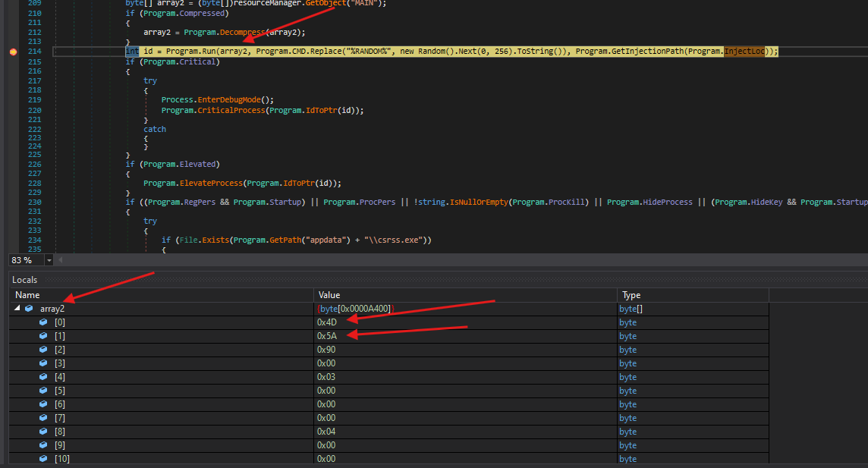868x468 pixels.
Task: Click EnterDebugMode on line 219
Action: coord(229,99)
